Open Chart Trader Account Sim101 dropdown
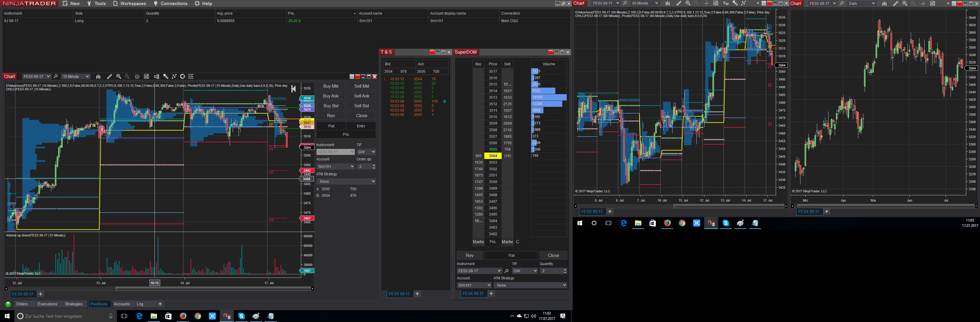Screen dimensions: 980x322 click(336, 166)
